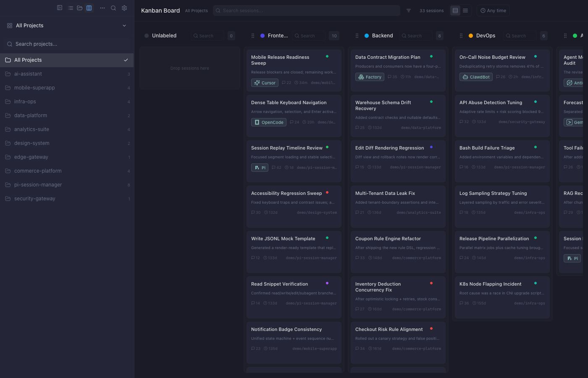
Task: Open the more options ellipsis menu
Action: point(102,8)
